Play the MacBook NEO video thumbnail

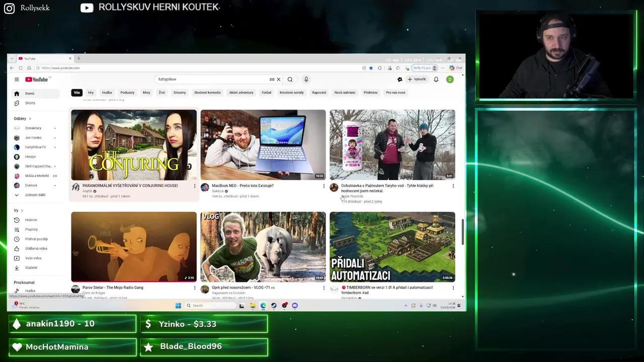pos(263,145)
